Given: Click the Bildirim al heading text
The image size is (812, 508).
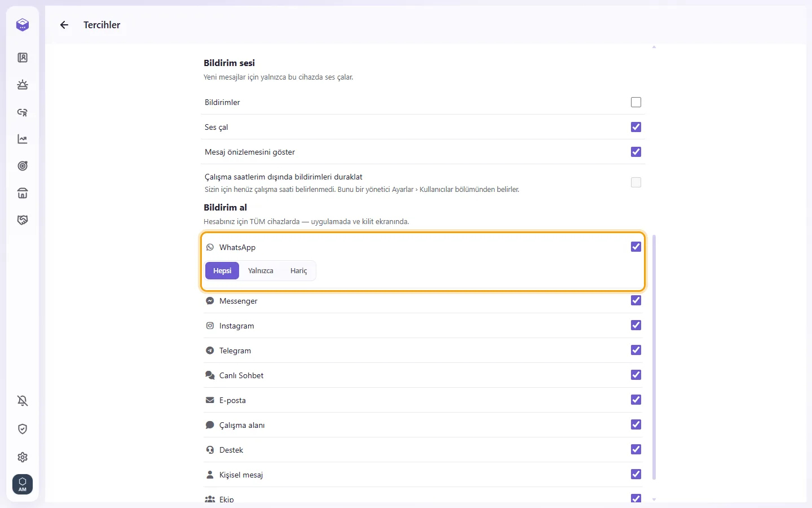Looking at the screenshot, I should [226, 207].
